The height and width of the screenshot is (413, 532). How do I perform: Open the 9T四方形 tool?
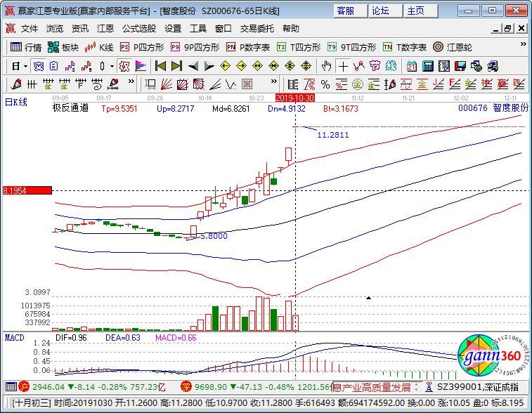352,47
